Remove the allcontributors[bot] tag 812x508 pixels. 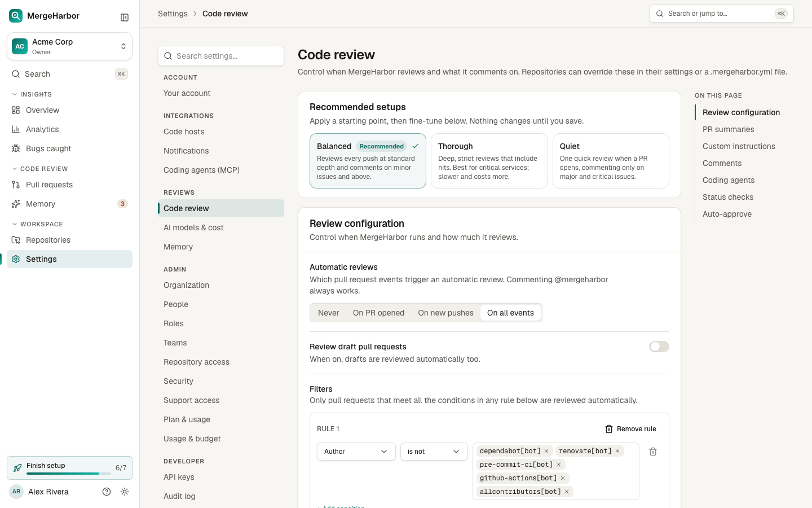567,492
